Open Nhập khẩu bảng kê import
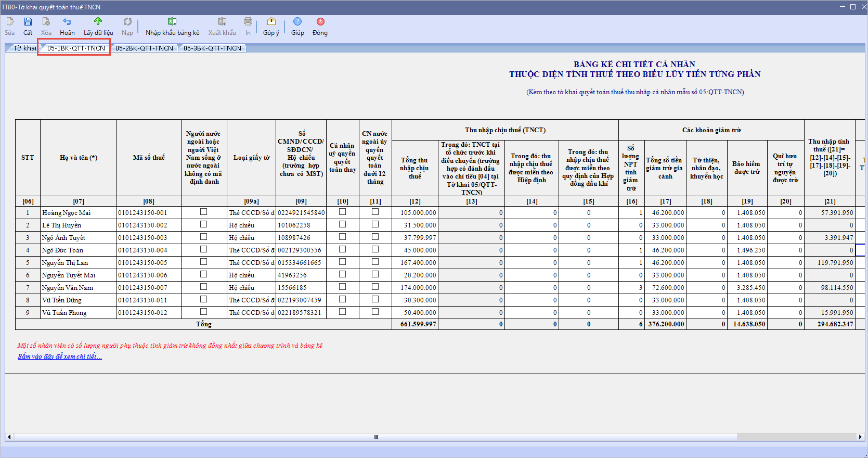Viewport: 868px width, 458px height. (172, 22)
